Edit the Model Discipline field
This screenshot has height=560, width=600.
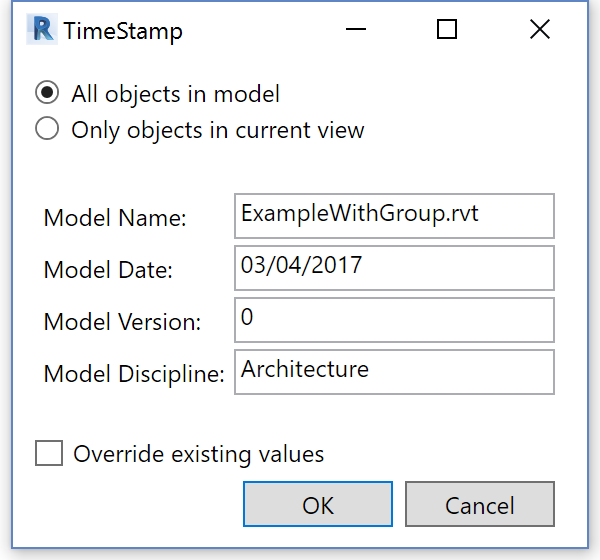[x=393, y=371]
